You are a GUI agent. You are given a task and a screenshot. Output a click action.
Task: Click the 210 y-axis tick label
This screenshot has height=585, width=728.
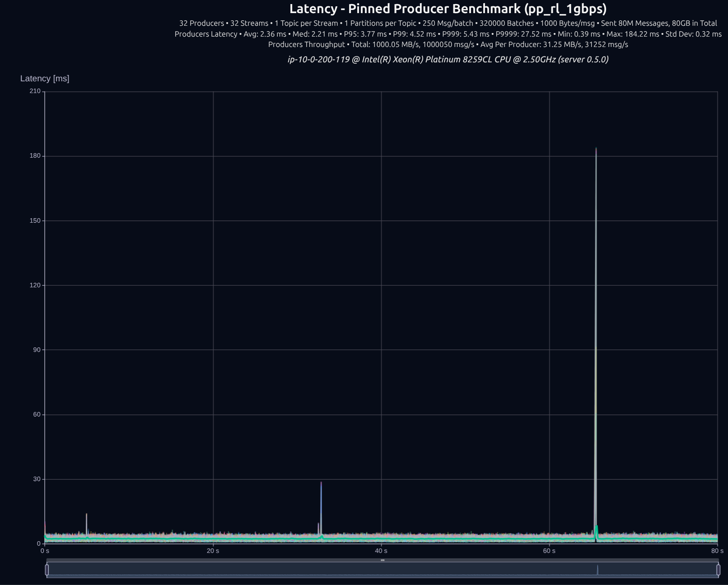click(x=35, y=91)
